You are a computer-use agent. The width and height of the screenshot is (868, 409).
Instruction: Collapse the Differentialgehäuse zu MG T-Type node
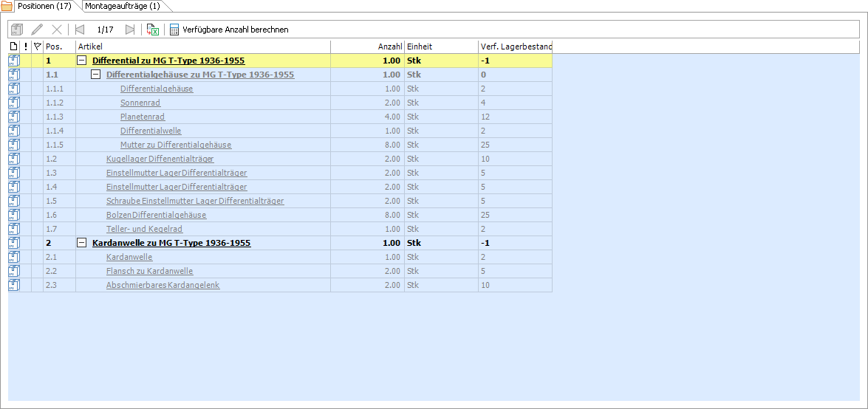(x=96, y=75)
